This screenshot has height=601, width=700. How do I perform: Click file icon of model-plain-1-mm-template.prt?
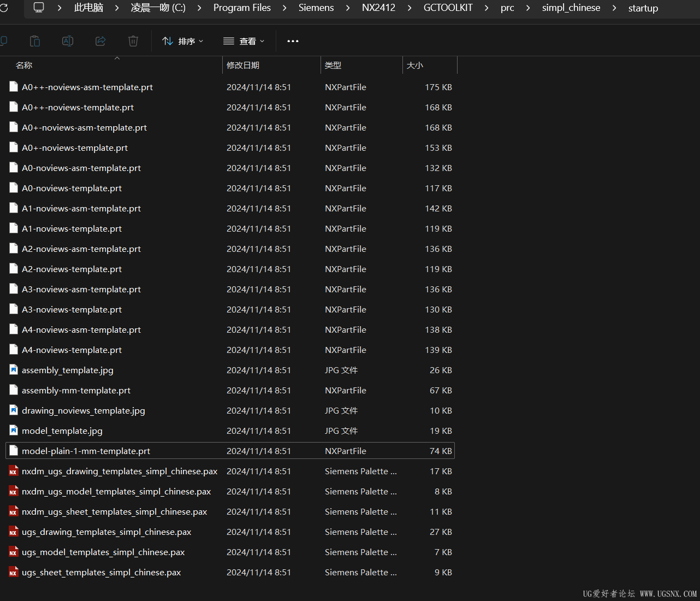click(x=14, y=450)
